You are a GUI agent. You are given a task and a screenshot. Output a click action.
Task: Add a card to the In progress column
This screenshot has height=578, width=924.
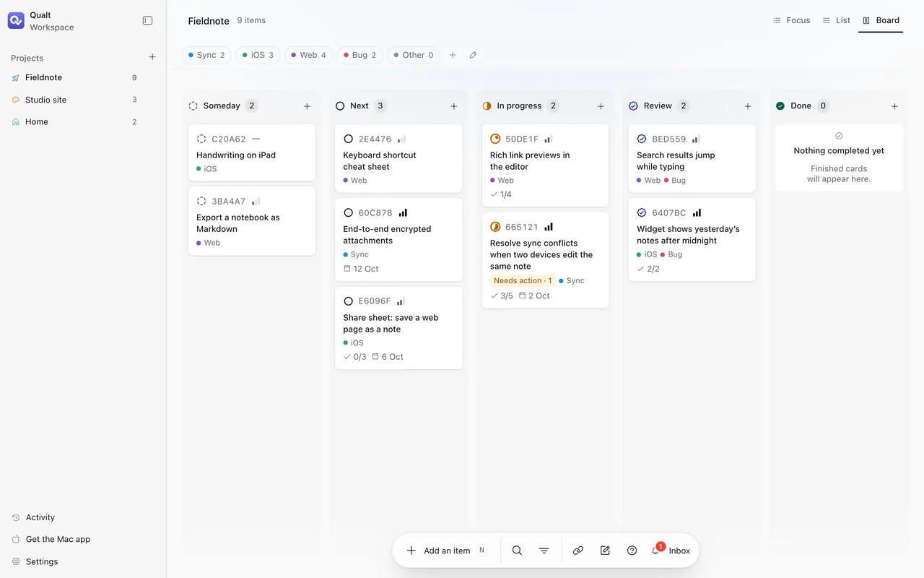click(x=601, y=106)
